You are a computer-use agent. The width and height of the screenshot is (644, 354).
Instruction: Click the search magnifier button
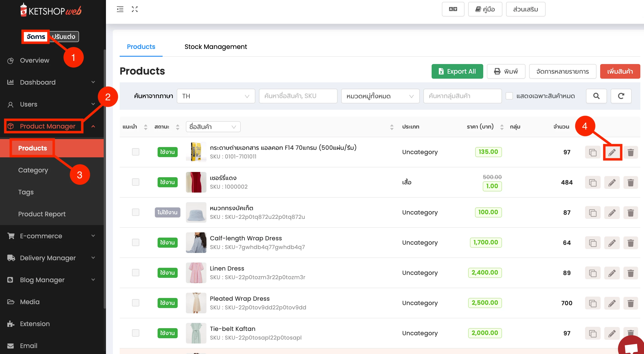596,96
